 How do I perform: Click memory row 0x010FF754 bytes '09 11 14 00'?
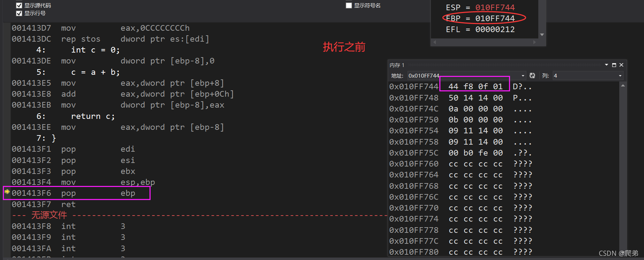point(475,131)
